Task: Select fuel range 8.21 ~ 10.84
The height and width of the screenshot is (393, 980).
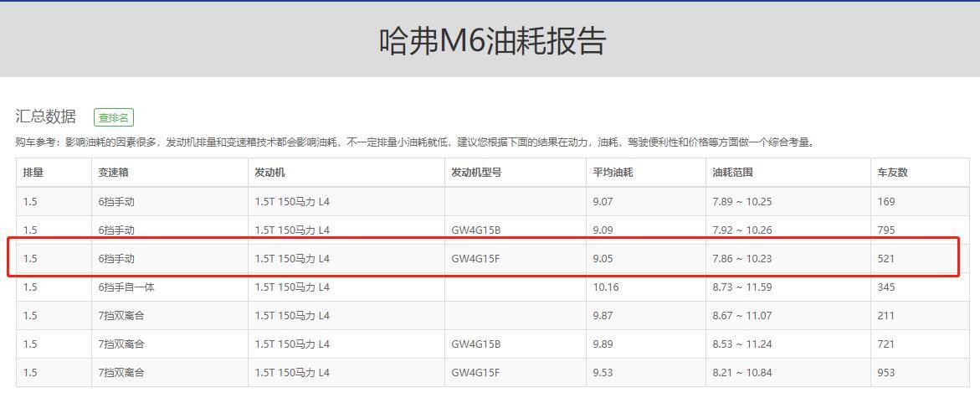Action: tap(742, 372)
